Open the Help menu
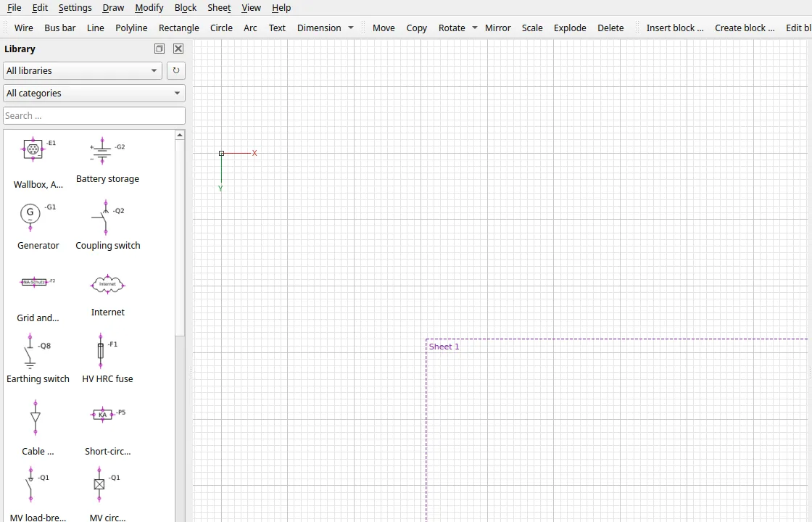The height and width of the screenshot is (522, 812). (281, 8)
